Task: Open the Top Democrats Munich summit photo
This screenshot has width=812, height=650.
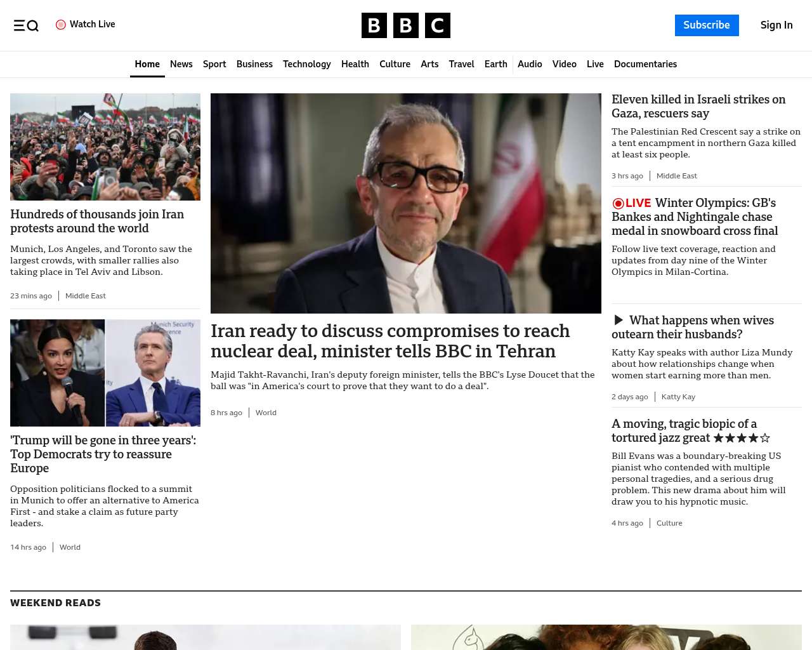Action: coord(105,373)
